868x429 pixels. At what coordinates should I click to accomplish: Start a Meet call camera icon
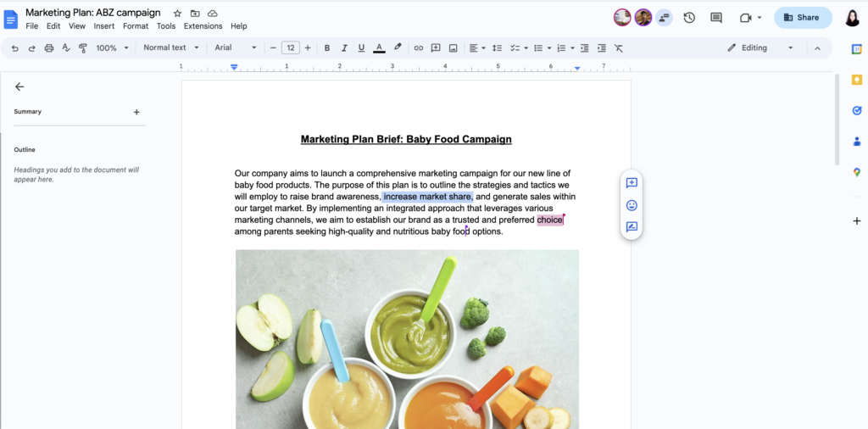[x=745, y=18]
